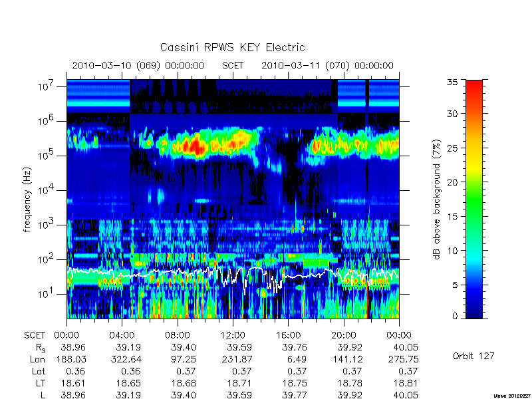The height and width of the screenshot is (399, 532).
Task: Click the colorbar tick value 15
Action: click(452, 217)
